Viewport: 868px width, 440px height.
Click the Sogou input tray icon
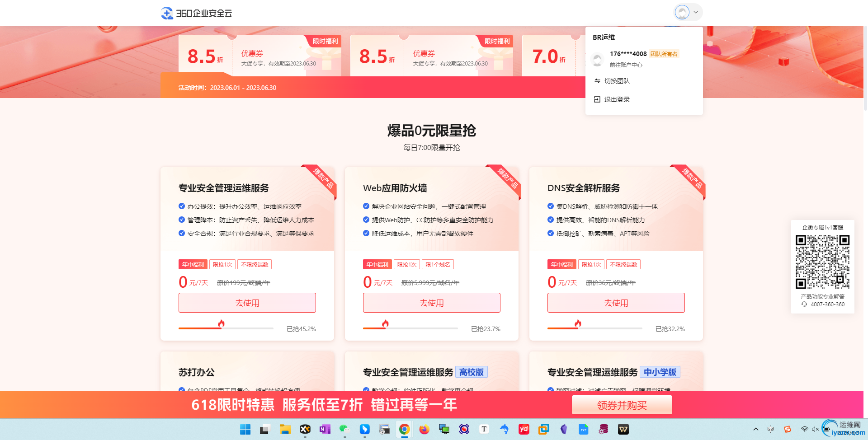pyautogui.click(x=788, y=429)
